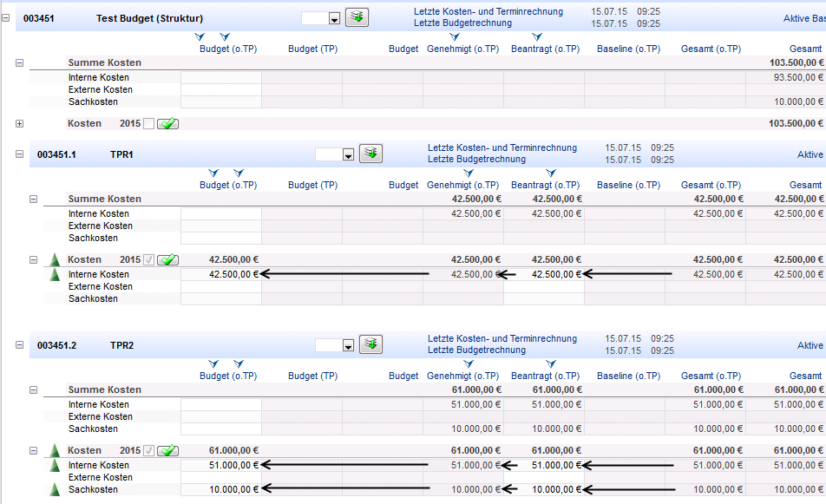Click Budget (TP) column header in 003451
This screenshot has height=504, width=826.
313,49
